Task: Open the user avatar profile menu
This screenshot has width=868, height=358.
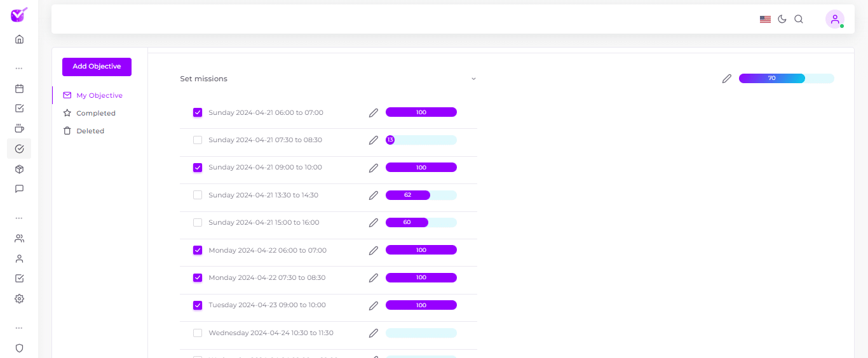Action: [834, 19]
